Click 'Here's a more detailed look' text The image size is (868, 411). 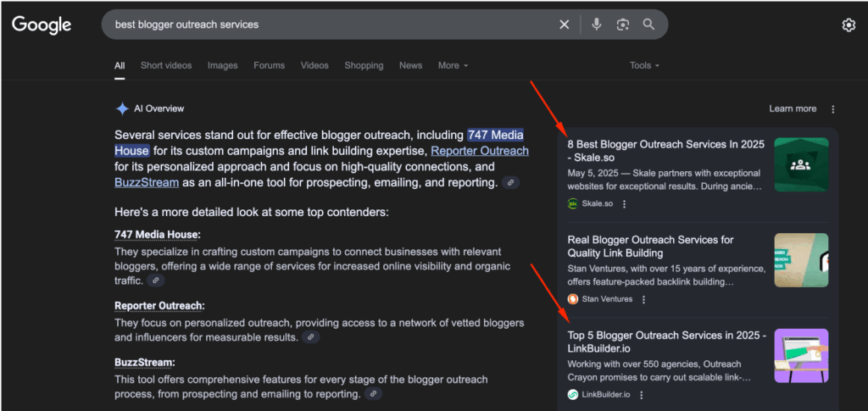[251, 213]
